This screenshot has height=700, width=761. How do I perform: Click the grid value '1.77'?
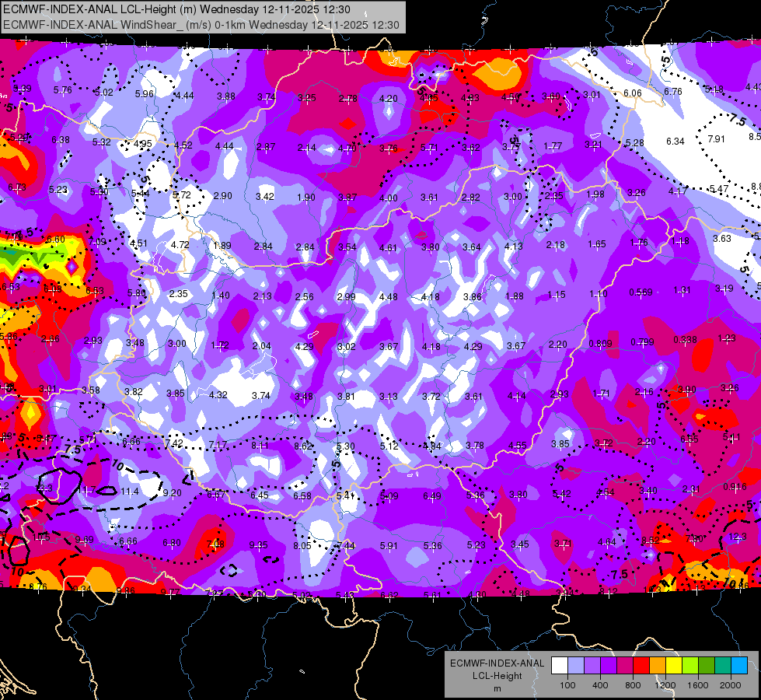(553, 145)
